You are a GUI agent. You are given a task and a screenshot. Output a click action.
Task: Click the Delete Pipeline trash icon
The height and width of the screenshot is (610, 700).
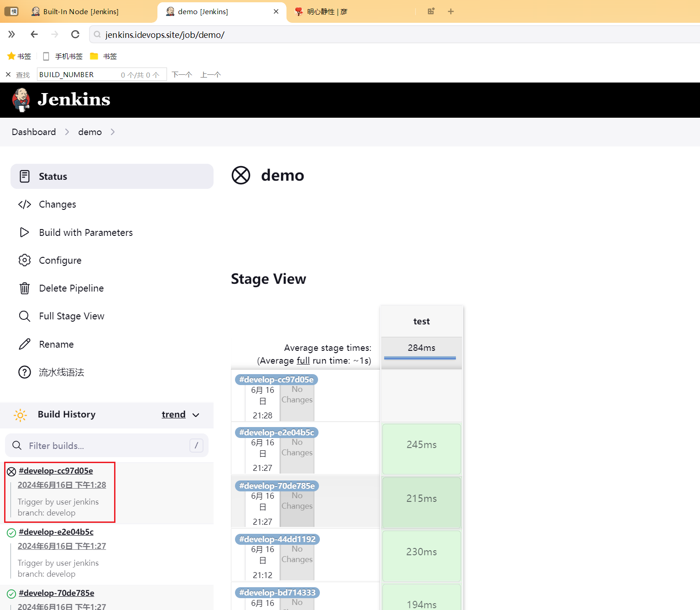point(25,288)
